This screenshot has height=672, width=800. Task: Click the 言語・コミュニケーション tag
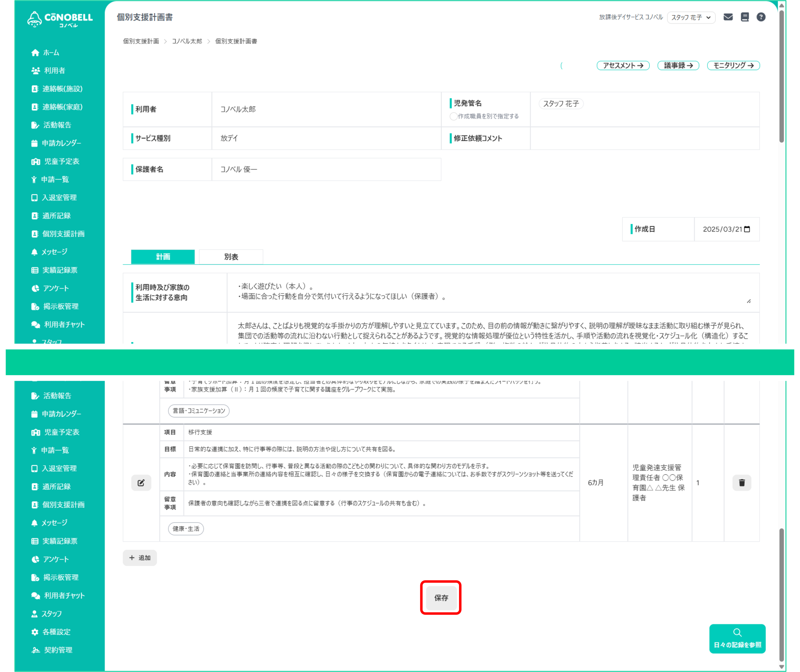click(x=199, y=411)
